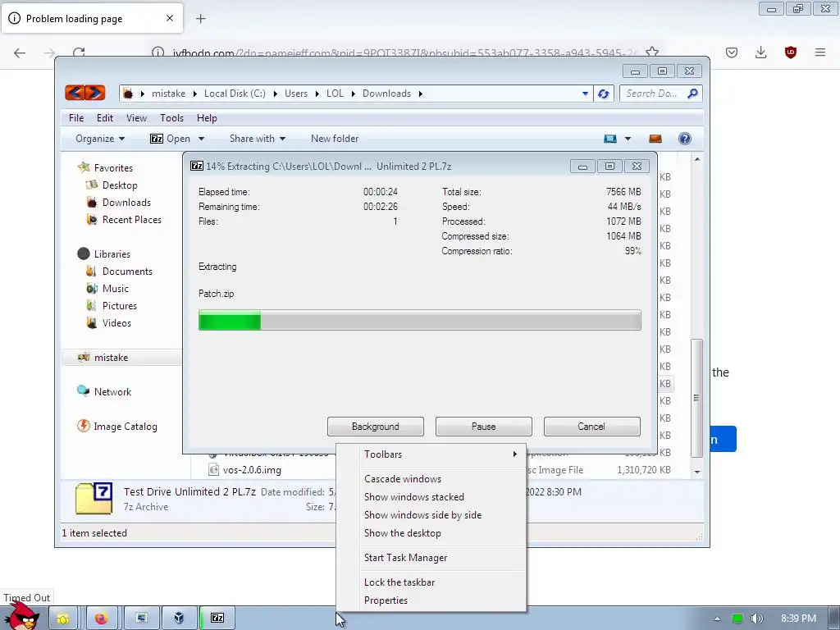Click the change view icon in Explorer toolbar
This screenshot has width=840, height=630.
(610, 139)
